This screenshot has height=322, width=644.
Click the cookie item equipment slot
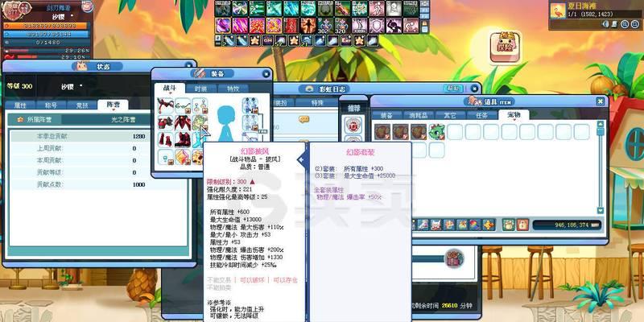198,157
